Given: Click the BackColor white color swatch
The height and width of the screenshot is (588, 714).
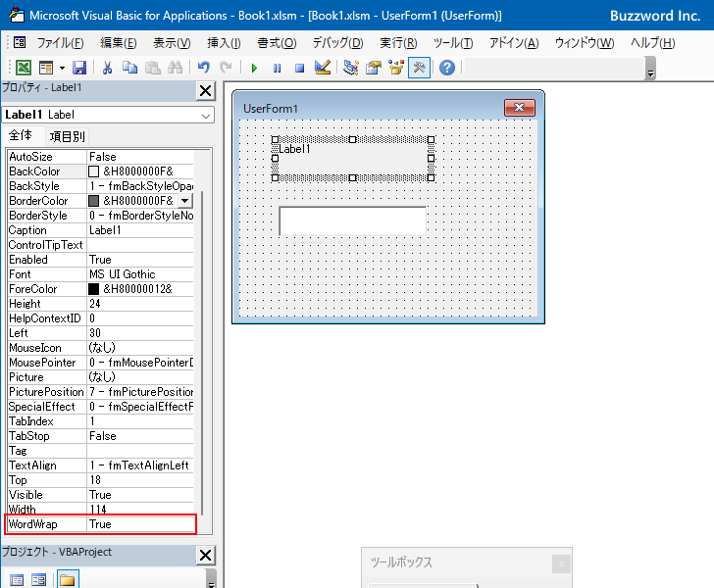Looking at the screenshot, I should tap(93, 171).
